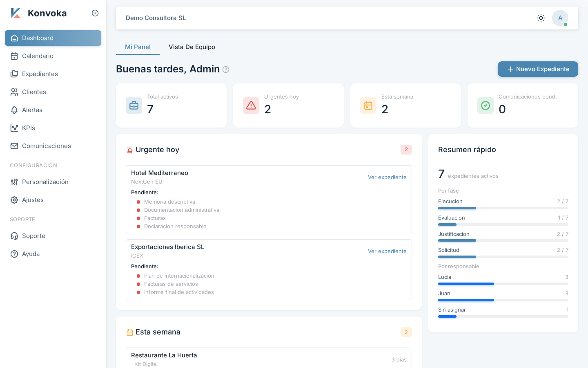Click the Expedientes folders icon
The width and height of the screenshot is (588, 368).
(x=14, y=74)
